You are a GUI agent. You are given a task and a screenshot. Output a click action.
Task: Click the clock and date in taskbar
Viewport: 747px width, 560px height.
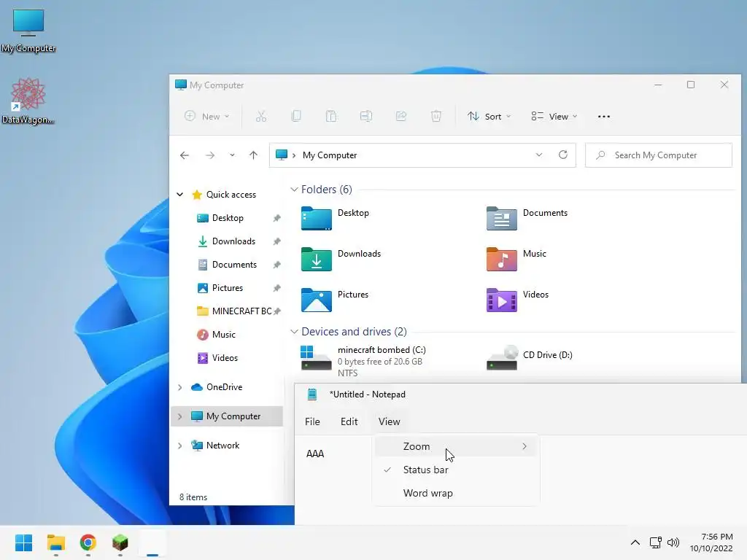click(711, 542)
